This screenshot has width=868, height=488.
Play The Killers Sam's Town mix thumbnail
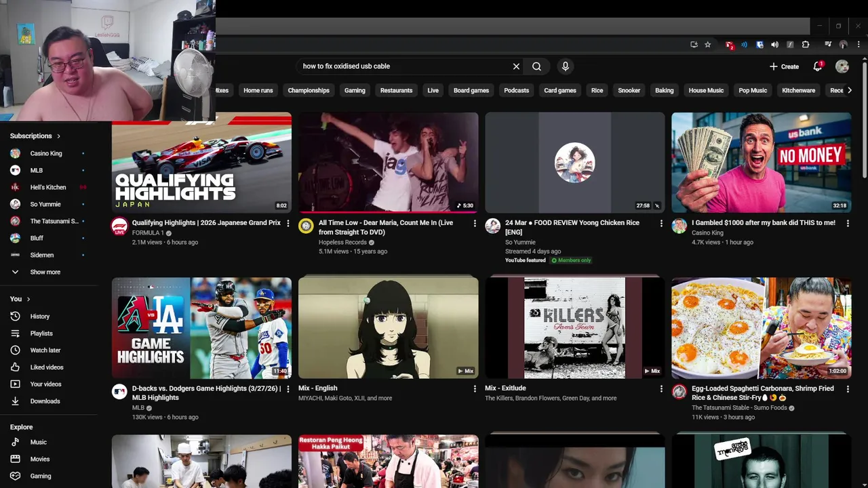tap(574, 328)
